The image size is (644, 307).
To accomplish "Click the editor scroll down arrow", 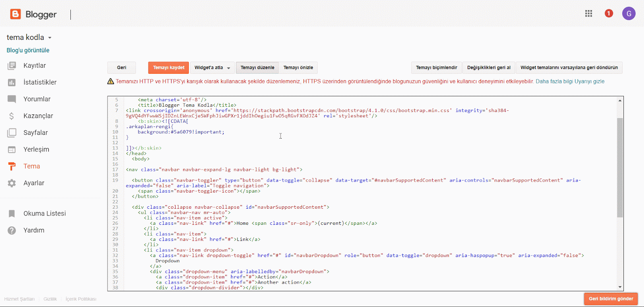I will pyautogui.click(x=620, y=287).
